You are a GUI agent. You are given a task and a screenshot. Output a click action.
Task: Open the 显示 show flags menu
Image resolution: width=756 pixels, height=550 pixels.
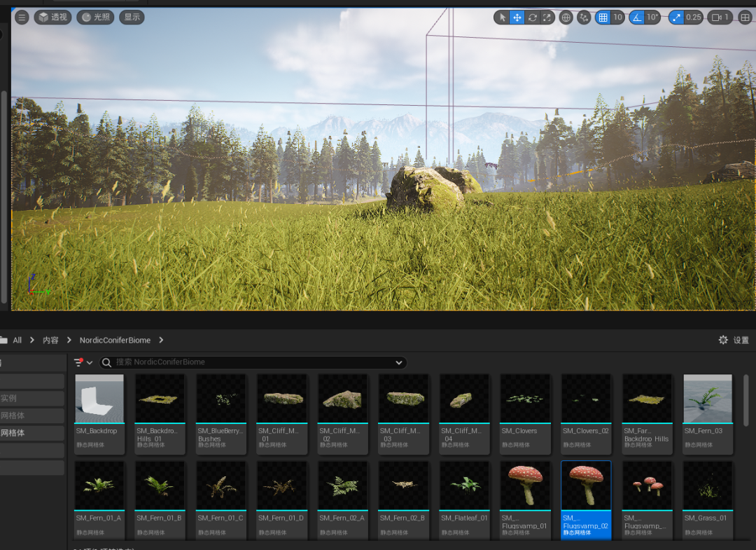coord(132,18)
